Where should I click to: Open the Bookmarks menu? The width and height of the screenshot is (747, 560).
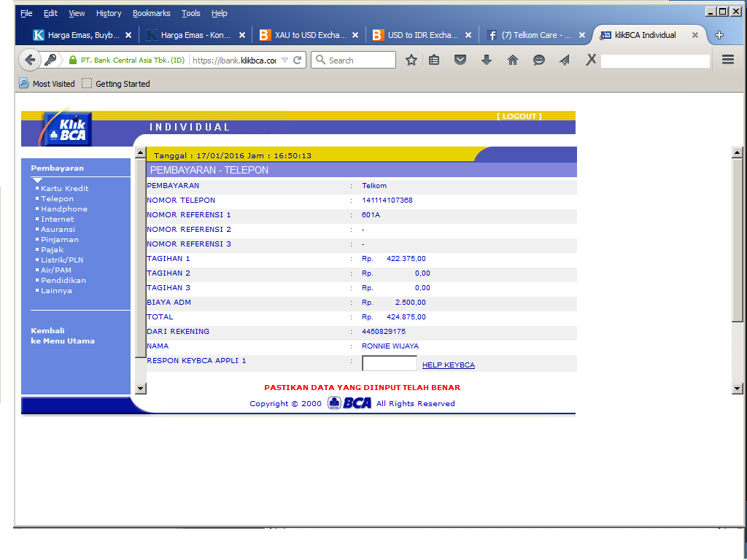click(x=152, y=13)
